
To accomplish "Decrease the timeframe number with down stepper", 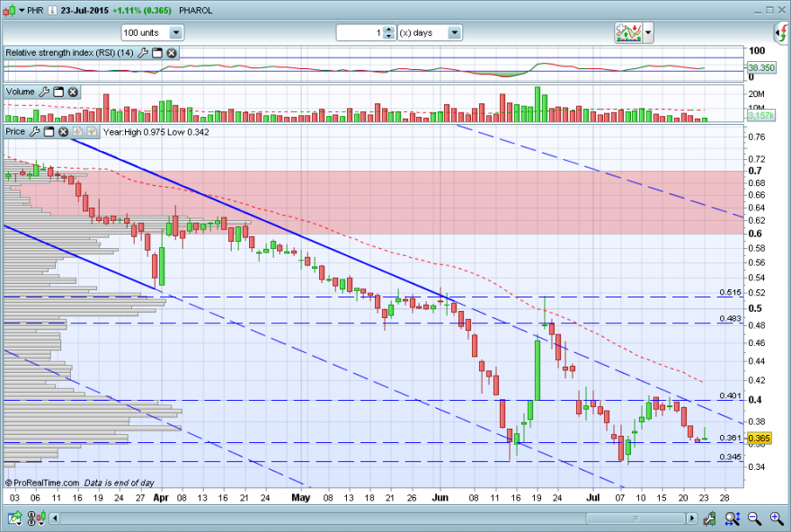I will click(x=388, y=36).
